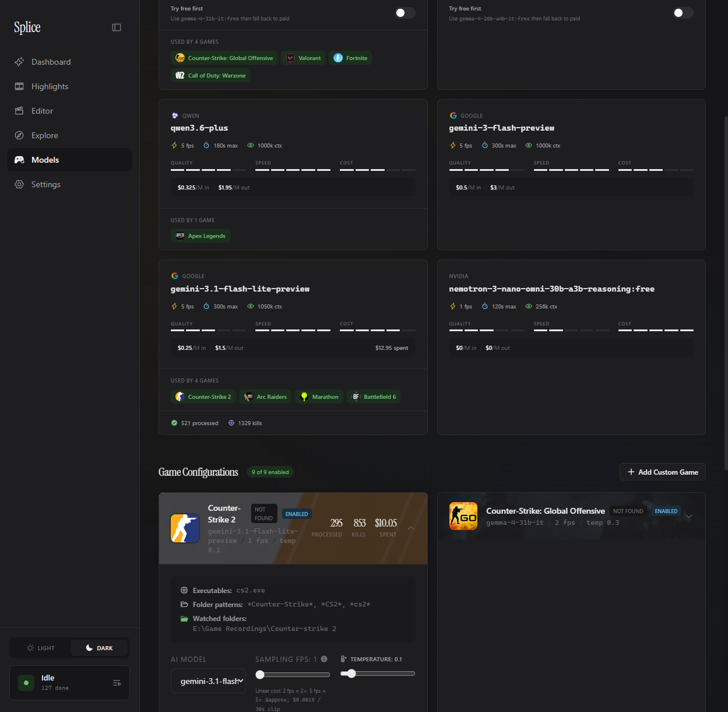Click the CS:GO game thumbnail
The height and width of the screenshot is (712, 728).
[x=463, y=516]
